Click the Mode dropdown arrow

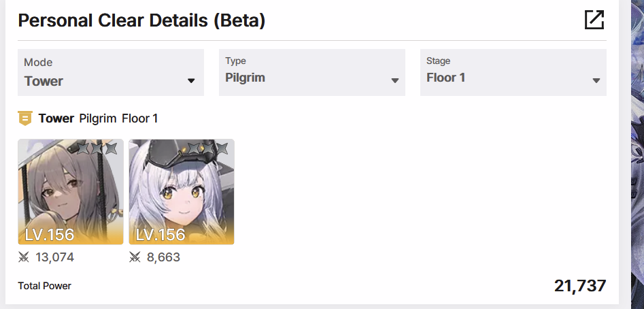pyautogui.click(x=191, y=81)
